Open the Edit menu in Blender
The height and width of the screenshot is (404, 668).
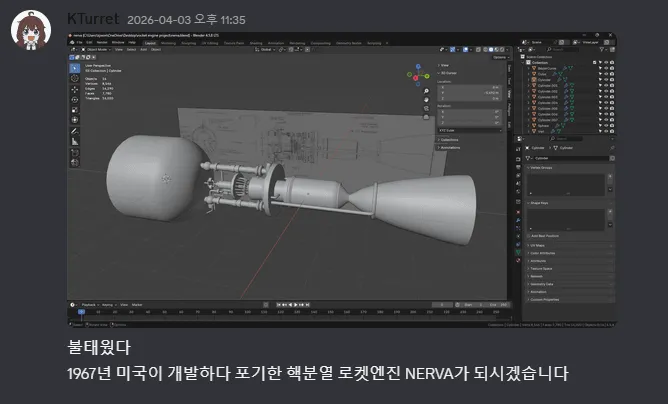point(89,43)
